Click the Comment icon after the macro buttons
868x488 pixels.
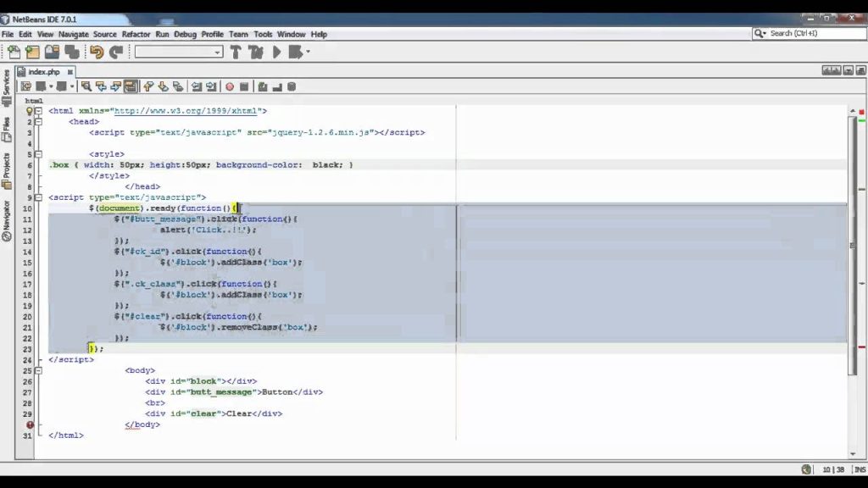click(263, 86)
